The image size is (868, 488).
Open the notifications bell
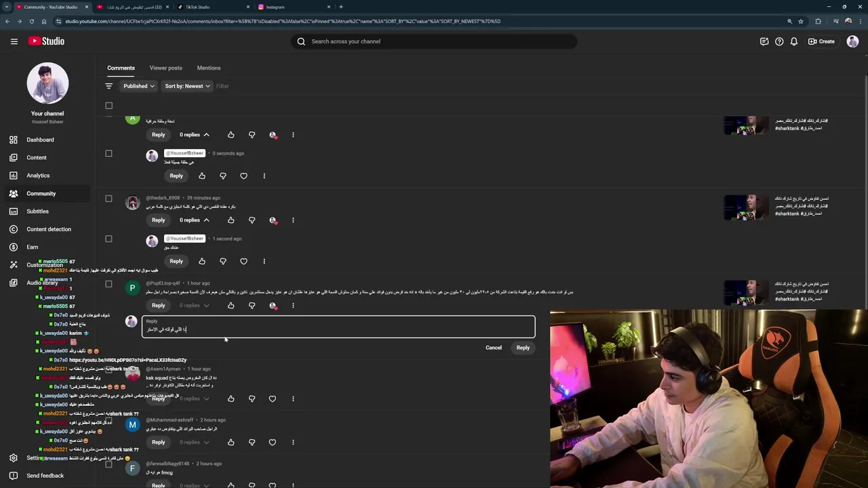pos(794,41)
